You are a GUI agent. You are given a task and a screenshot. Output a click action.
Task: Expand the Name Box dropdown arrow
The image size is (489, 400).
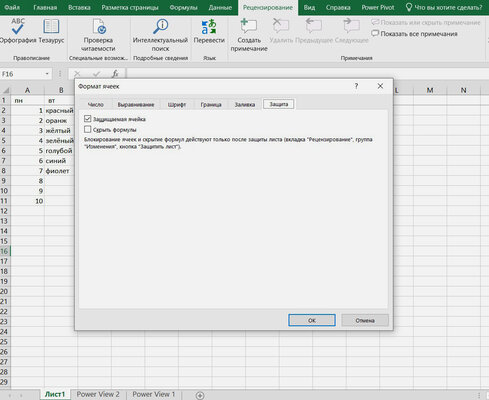click(47, 74)
